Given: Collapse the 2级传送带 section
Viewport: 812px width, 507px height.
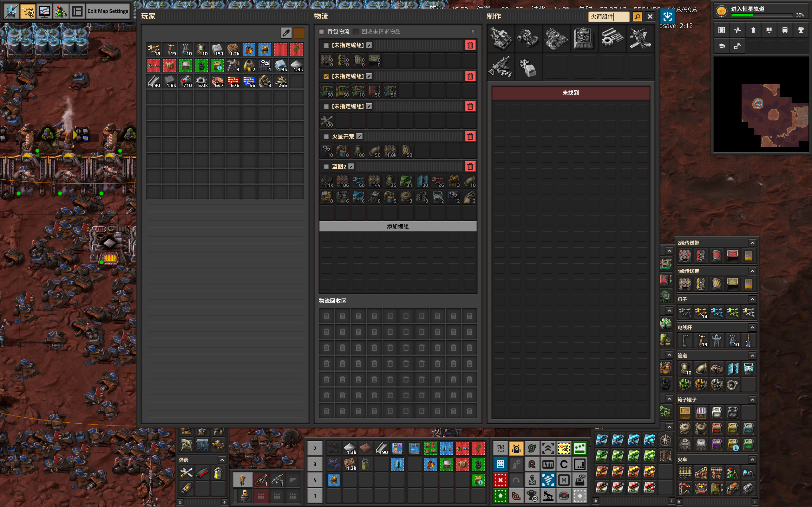Looking at the screenshot, I should pos(752,243).
